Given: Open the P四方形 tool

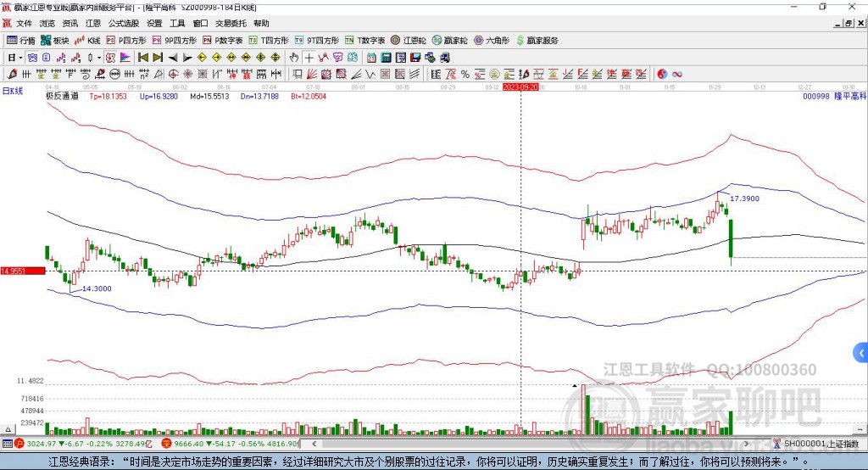Looking at the screenshot, I should click(x=126, y=41).
